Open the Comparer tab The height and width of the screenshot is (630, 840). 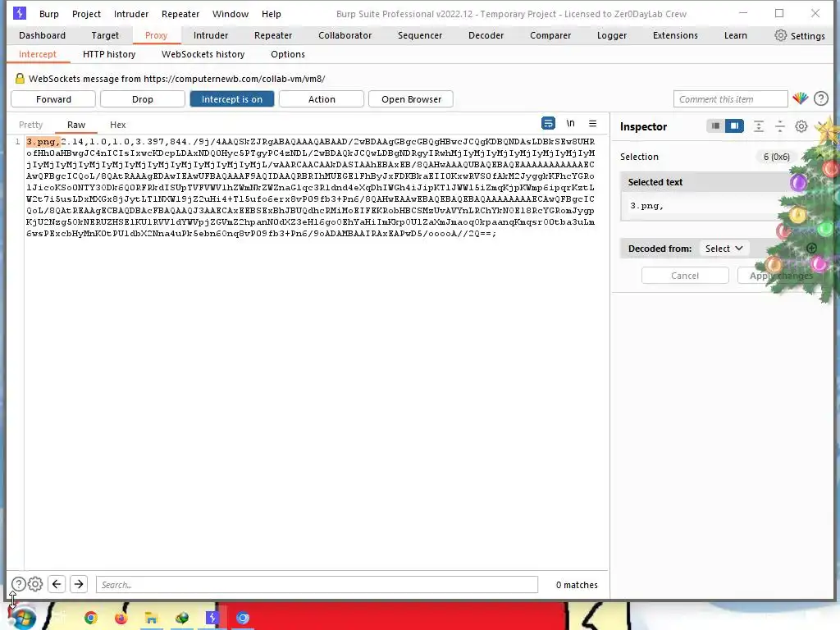550,35
